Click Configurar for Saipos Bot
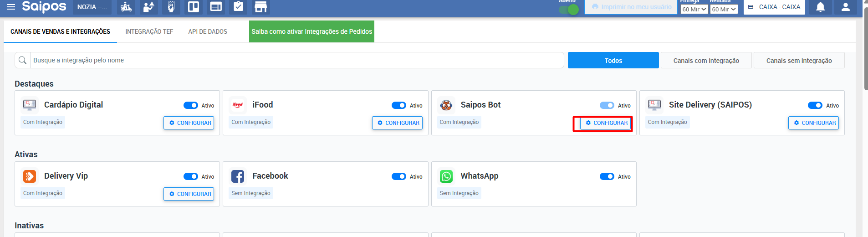The image size is (868, 237). 606,123
